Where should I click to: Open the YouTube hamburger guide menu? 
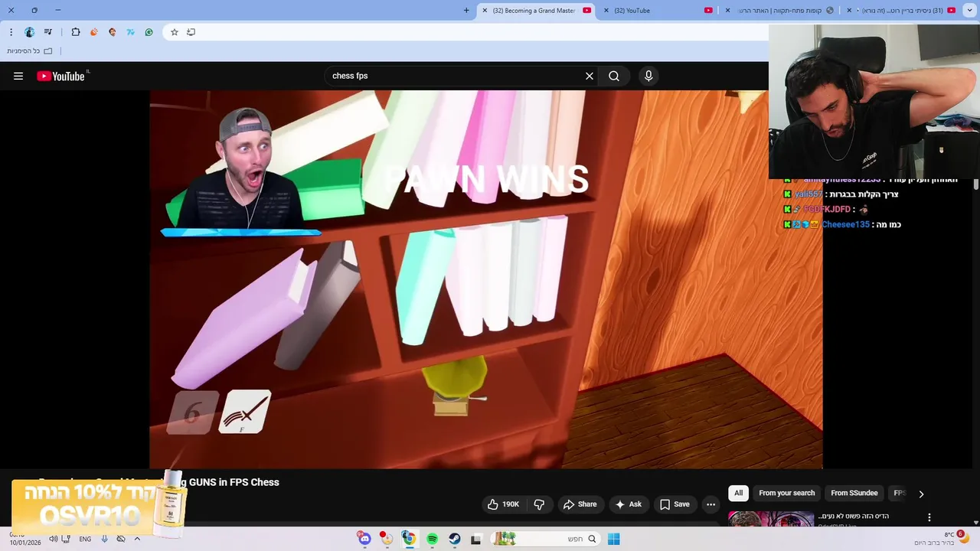click(x=18, y=76)
